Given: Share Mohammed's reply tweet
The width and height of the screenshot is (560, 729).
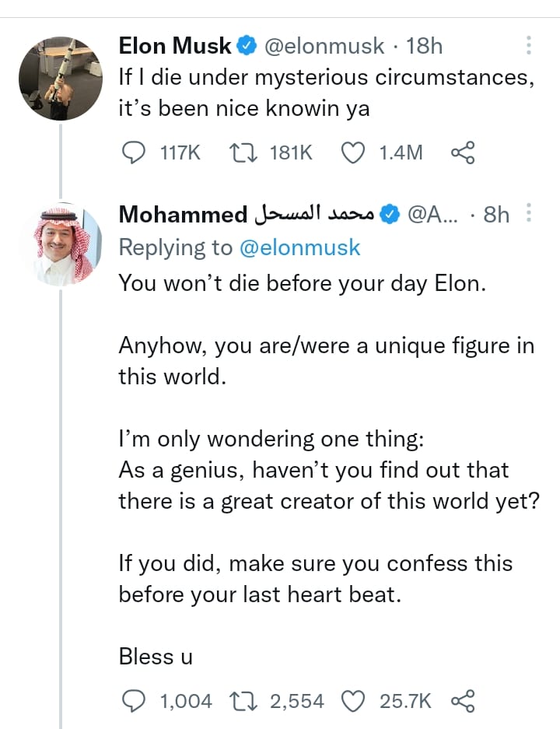Looking at the screenshot, I should [x=463, y=701].
